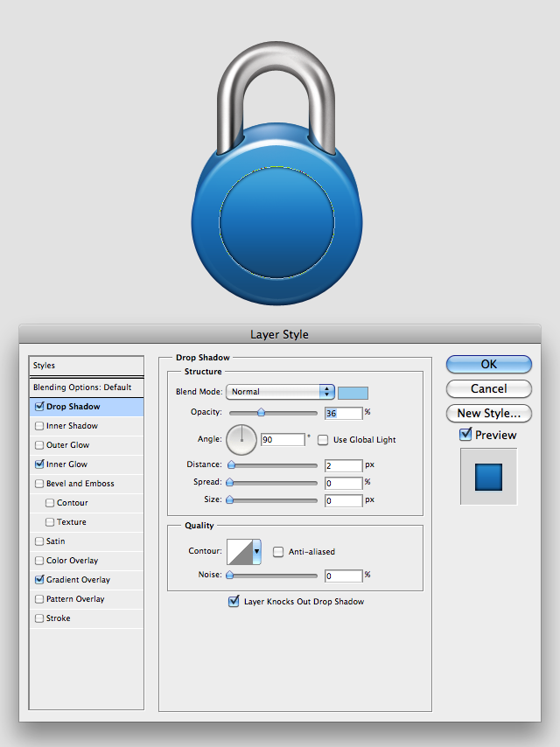The width and height of the screenshot is (560, 747).
Task: Click the contour curve thumbnail
Action: pos(240,552)
